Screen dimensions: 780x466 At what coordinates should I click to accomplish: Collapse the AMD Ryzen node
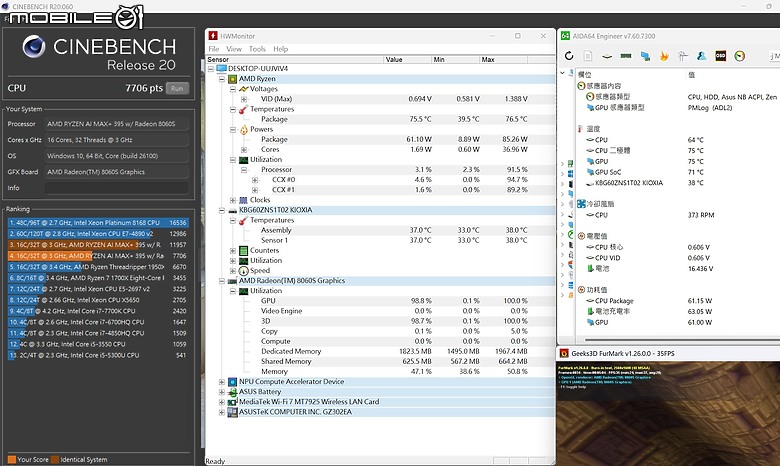pyautogui.click(x=222, y=79)
